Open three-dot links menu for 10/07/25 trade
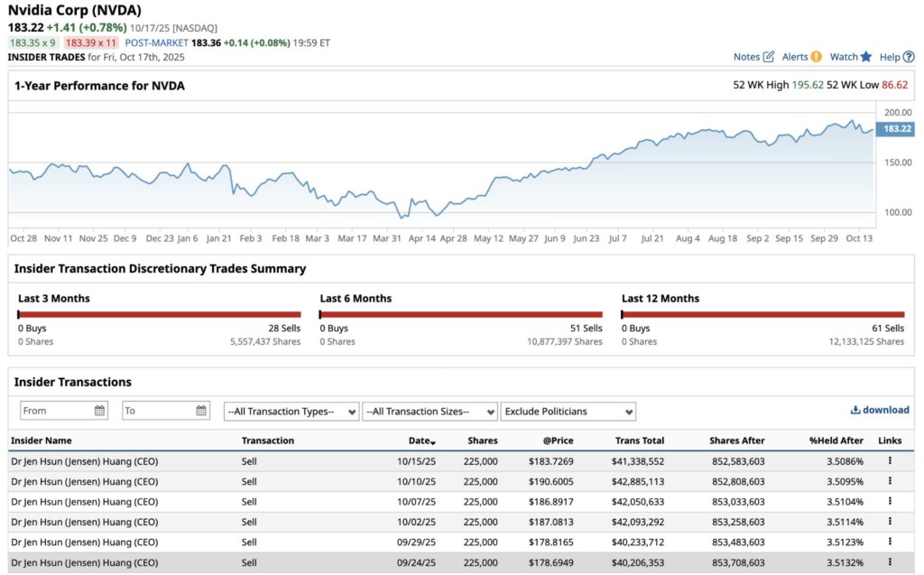The width and height of the screenshot is (924, 575). pyautogui.click(x=890, y=501)
